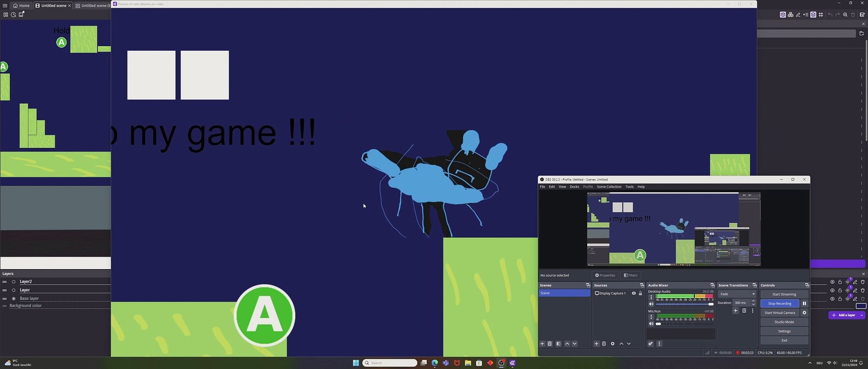Undock the Scenes panel in OBS
Viewport: 868px width, 369px height.
pyautogui.click(x=588, y=285)
